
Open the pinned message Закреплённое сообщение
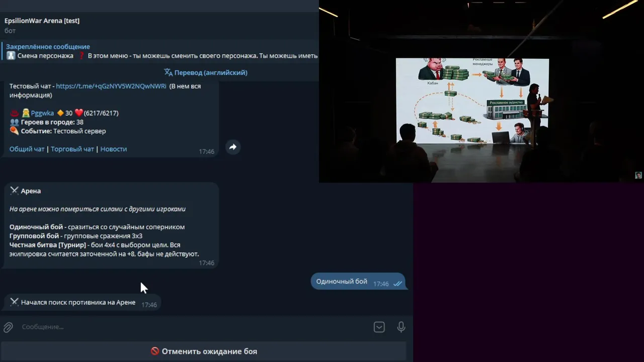pyautogui.click(x=159, y=51)
